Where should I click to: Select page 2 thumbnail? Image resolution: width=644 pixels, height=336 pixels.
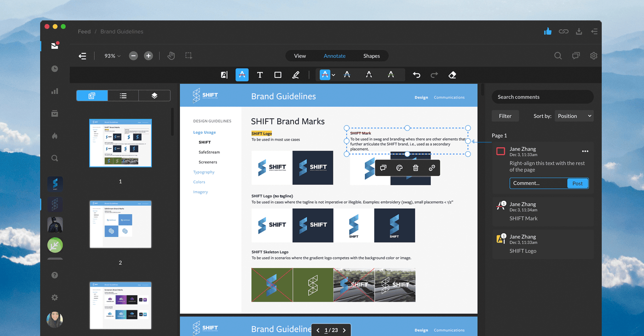[121, 224]
